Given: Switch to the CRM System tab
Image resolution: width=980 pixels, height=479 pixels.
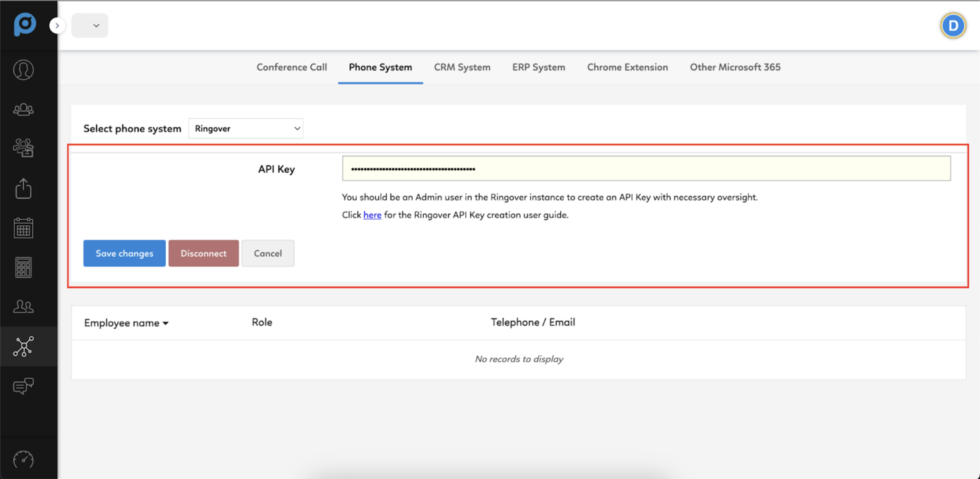Looking at the screenshot, I should click(x=462, y=66).
